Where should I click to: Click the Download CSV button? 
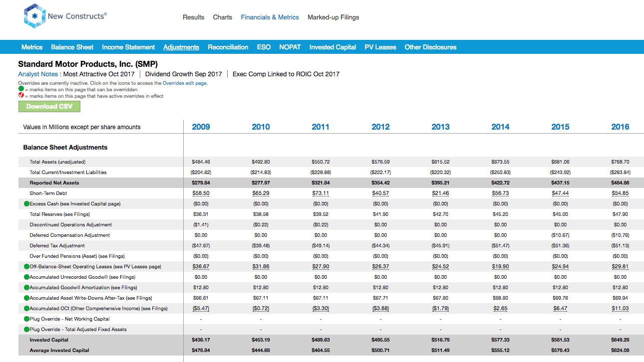pos(49,106)
